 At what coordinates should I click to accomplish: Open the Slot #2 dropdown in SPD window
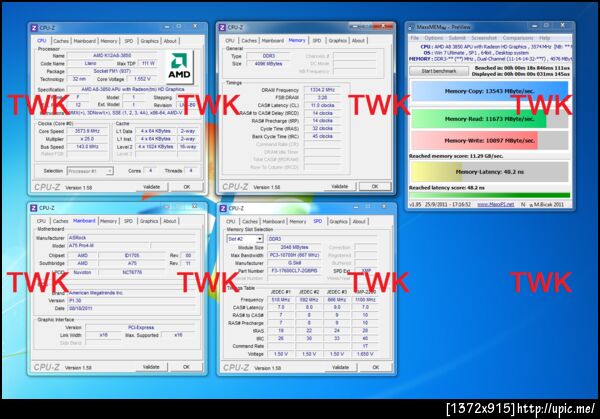(x=259, y=239)
